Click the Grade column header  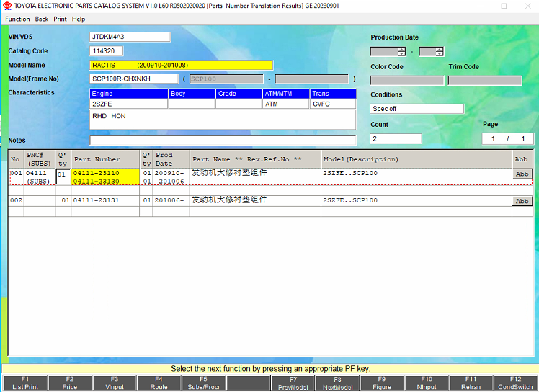click(239, 94)
